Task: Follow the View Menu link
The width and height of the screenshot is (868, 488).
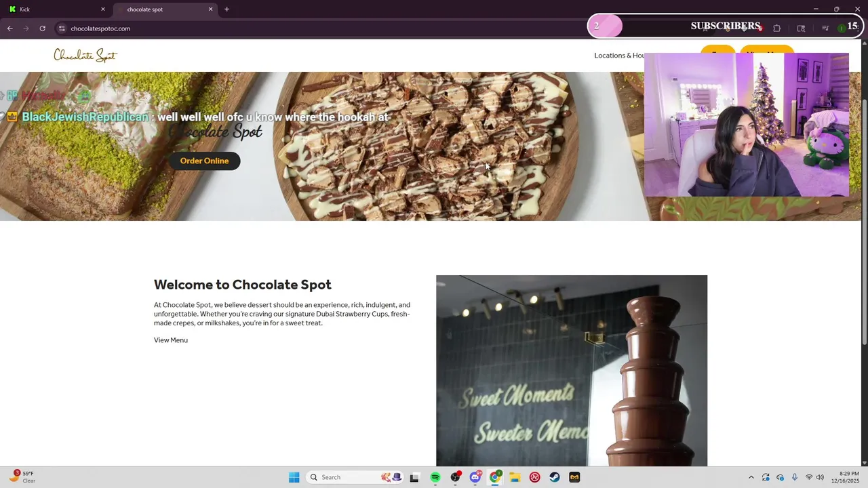Action: 171,340
